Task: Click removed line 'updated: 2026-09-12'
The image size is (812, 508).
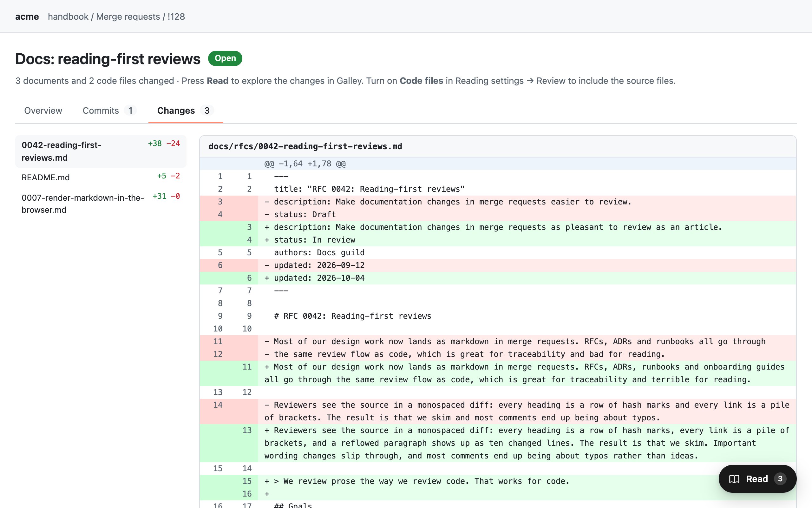Action: (x=498, y=265)
